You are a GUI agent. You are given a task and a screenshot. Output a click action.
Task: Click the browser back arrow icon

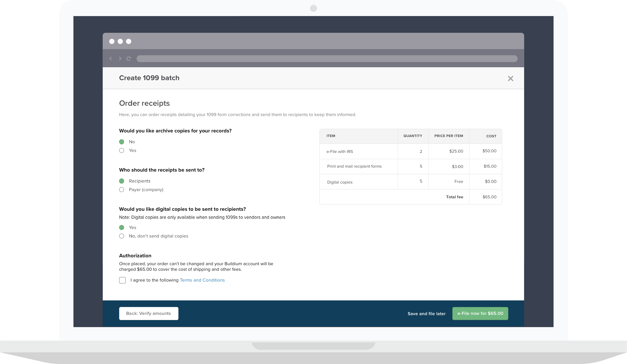click(110, 59)
